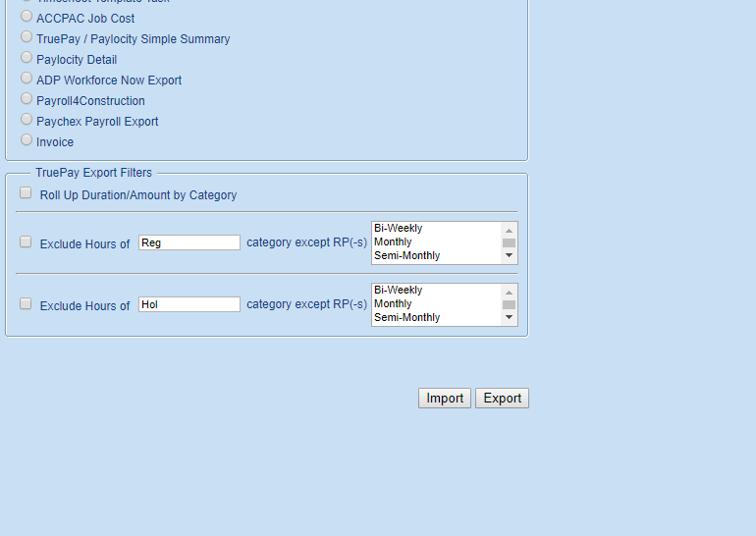Tick the Exclude Hours checkbox for Hol
The image size is (756, 536).
(26, 304)
